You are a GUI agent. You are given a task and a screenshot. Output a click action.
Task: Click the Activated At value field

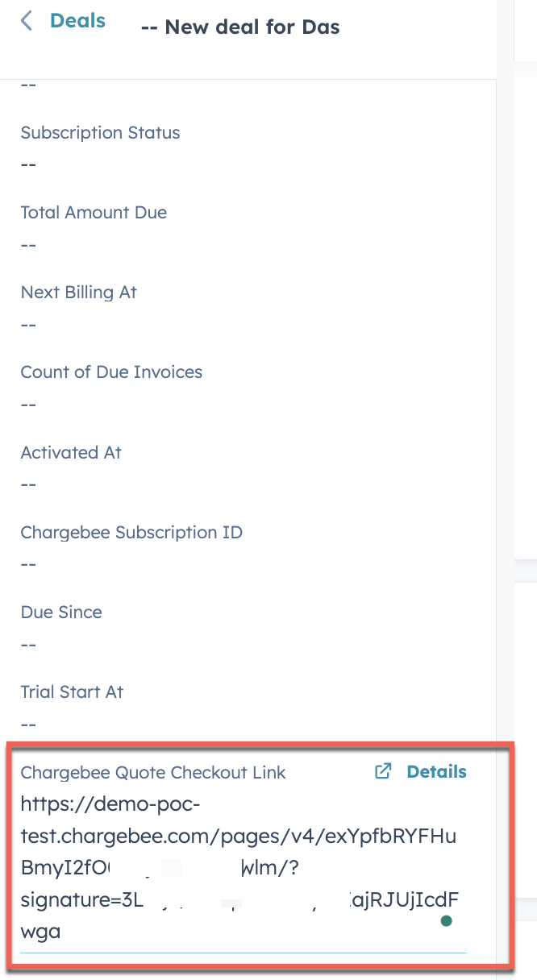click(29, 484)
